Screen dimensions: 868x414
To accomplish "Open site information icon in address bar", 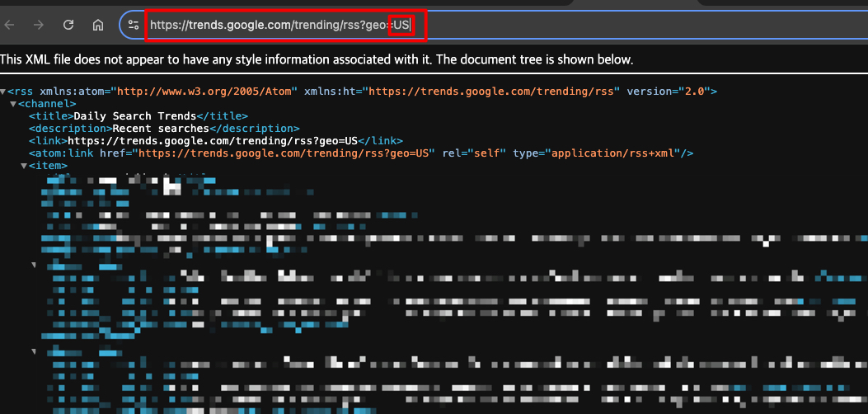I will (x=134, y=25).
